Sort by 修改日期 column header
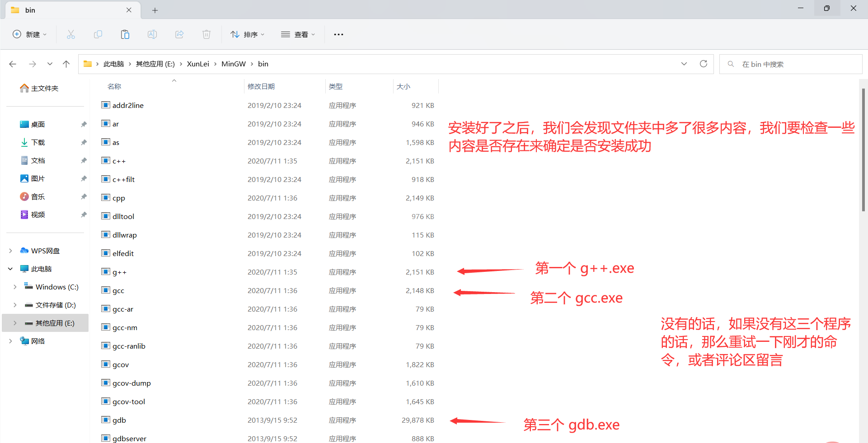Image resolution: width=868 pixels, height=443 pixels. 261,86
